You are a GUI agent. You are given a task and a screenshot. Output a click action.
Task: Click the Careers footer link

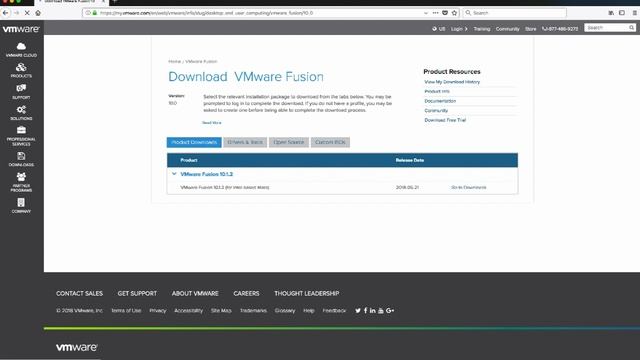[246, 293]
